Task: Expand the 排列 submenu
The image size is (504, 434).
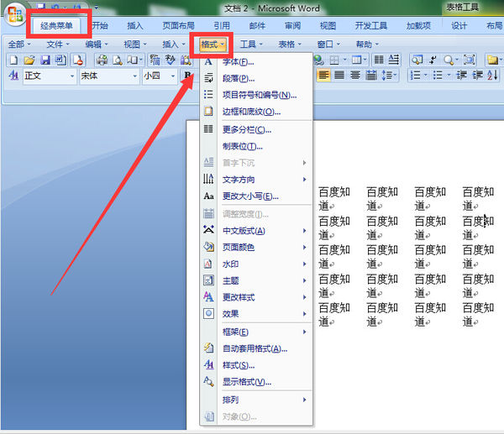Action: click(x=256, y=400)
